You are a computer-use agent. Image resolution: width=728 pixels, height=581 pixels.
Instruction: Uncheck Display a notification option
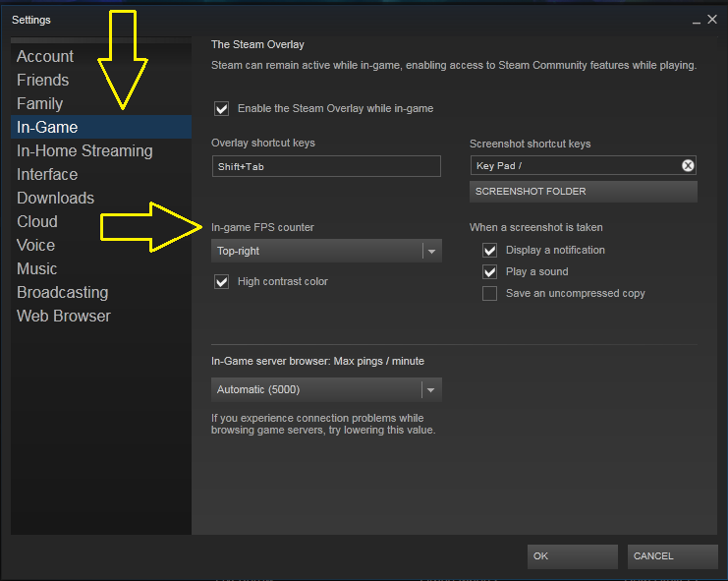(x=489, y=251)
